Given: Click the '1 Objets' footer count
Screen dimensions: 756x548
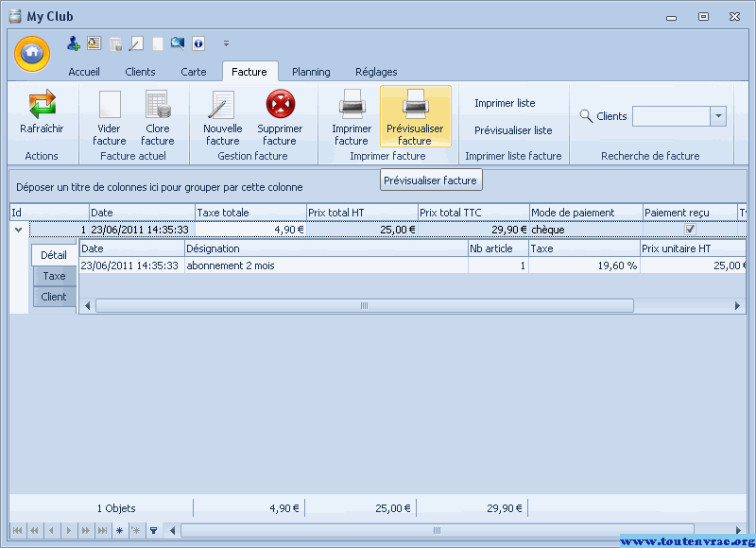Looking at the screenshot, I should click(x=116, y=508).
